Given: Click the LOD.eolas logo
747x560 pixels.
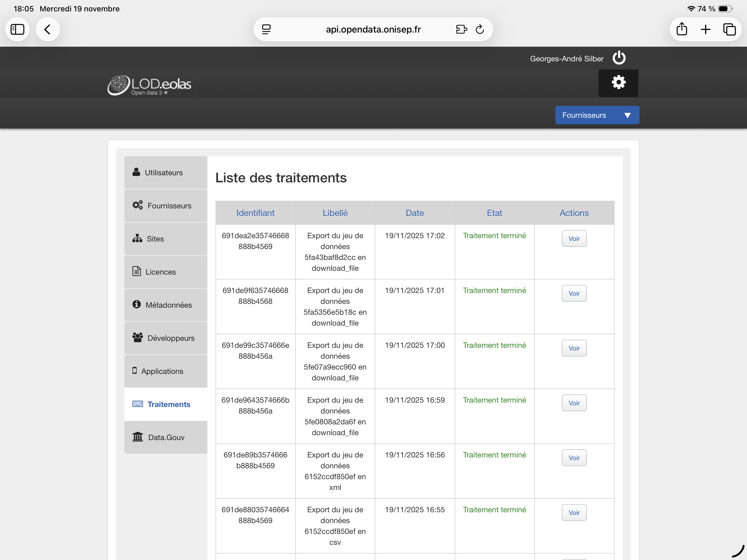Looking at the screenshot, I should pos(149,85).
